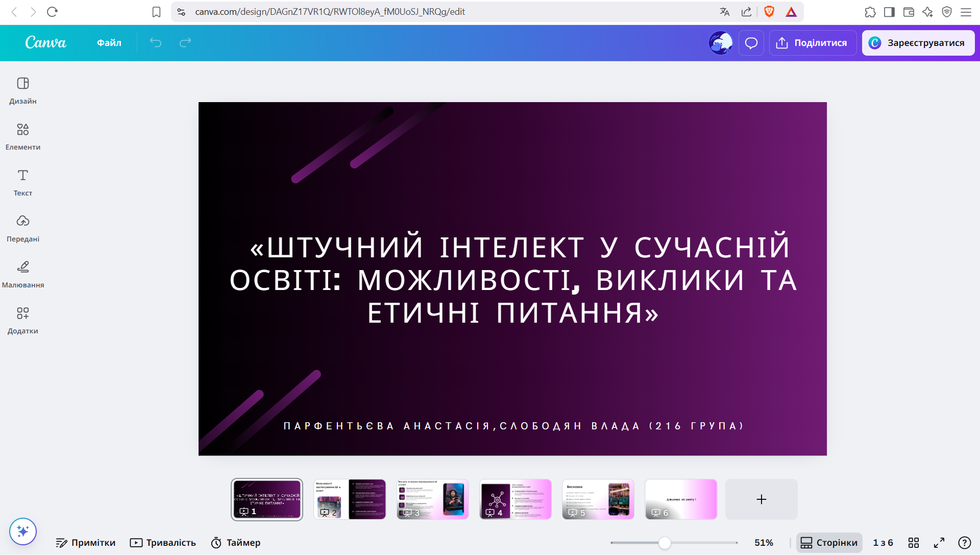Click the Canva logo
980x556 pixels.
[x=46, y=42]
